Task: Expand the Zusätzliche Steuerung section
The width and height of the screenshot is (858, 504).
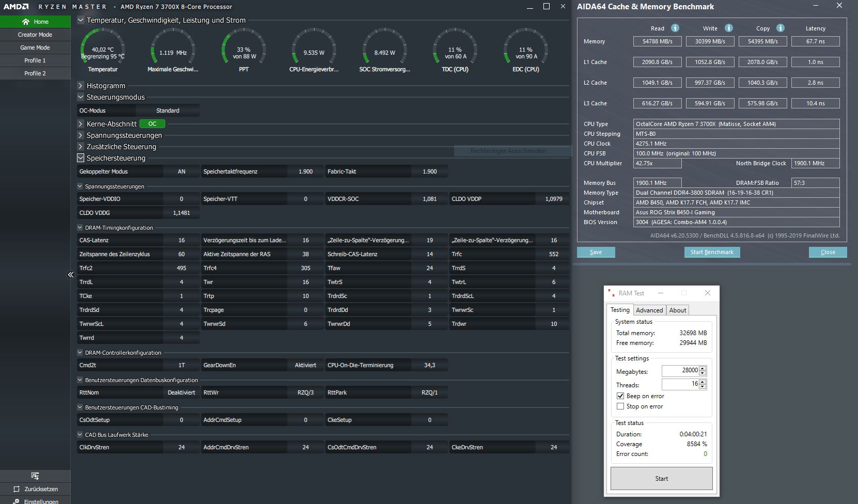Action: click(81, 147)
